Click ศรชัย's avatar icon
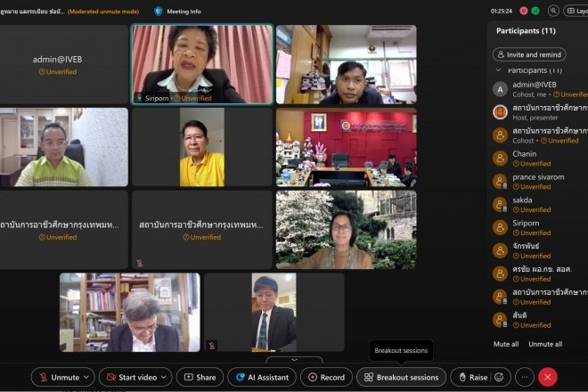 tap(500, 274)
